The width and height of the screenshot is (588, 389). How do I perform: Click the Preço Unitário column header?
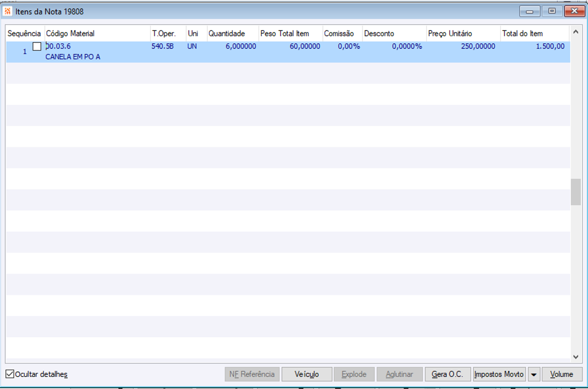[463, 34]
